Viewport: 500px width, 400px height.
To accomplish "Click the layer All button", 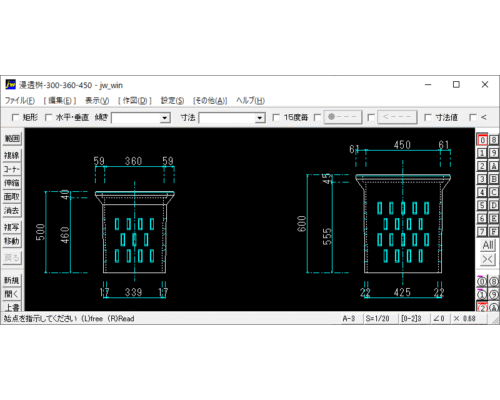I will [488, 245].
